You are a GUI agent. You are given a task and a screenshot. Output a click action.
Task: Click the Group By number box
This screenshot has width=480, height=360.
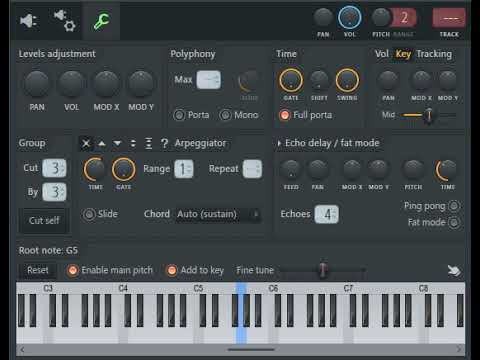(54, 192)
